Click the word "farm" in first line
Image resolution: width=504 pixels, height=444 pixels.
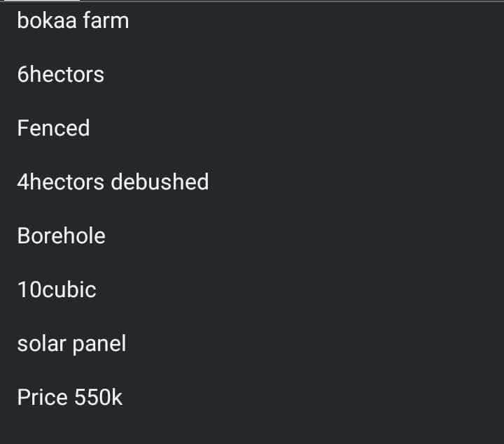(x=106, y=21)
